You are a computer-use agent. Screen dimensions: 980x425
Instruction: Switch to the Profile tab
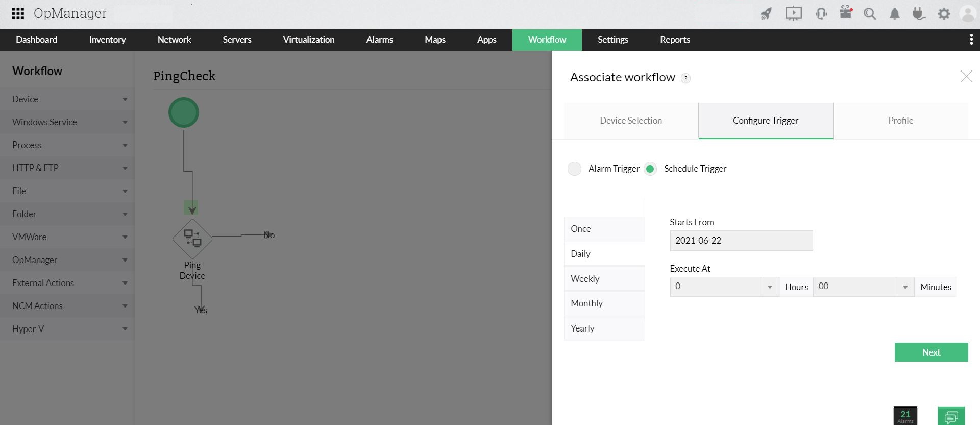click(901, 121)
